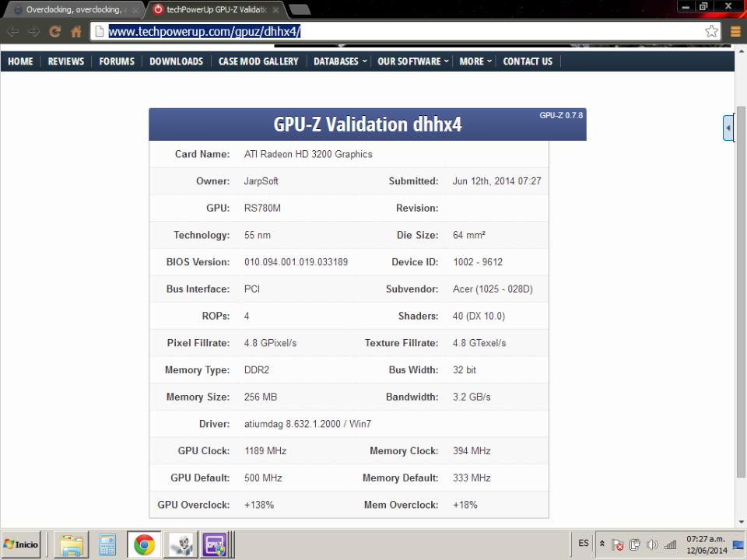
Task: Select the GPU overclock value +138%
Action: point(259,505)
